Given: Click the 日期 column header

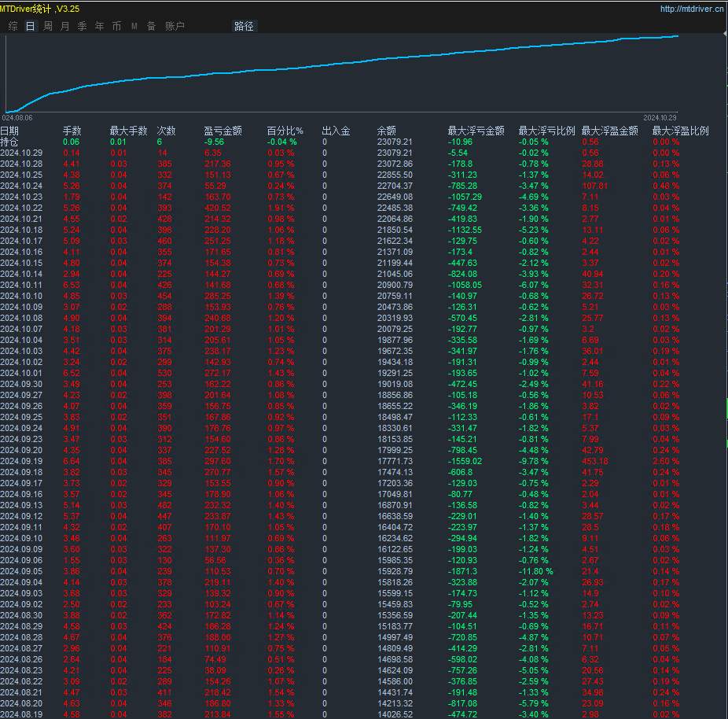Looking at the screenshot, I should coord(9,131).
